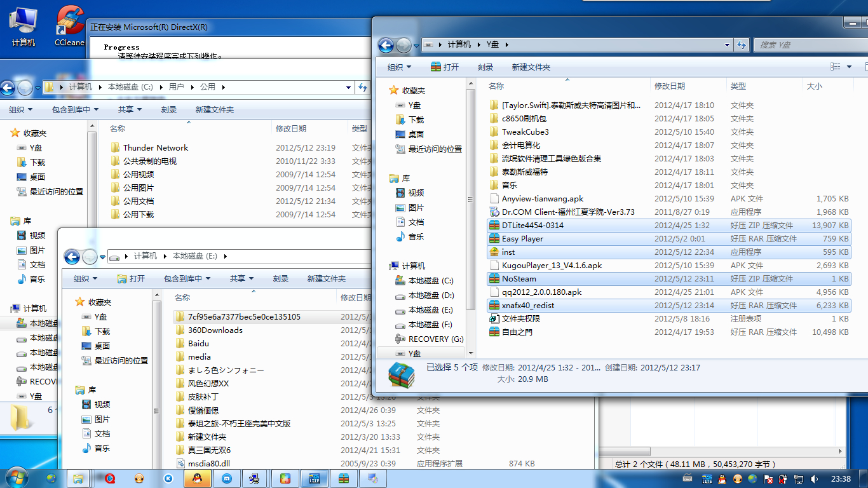Viewport: 868px width, 488px height.
Task: Select 文件夹权限 registry file
Action: (668, 318)
